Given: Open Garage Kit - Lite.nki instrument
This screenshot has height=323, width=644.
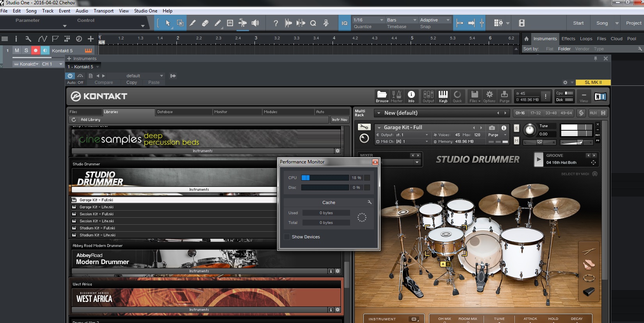Looking at the screenshot, I should 96,207.
